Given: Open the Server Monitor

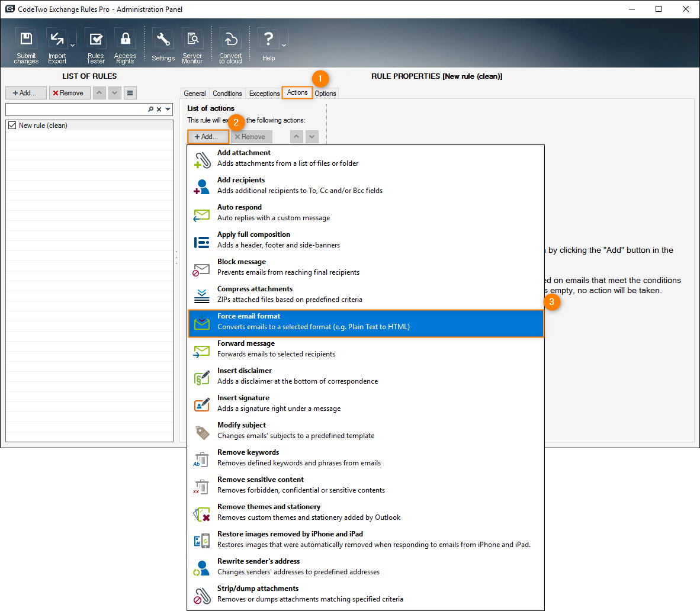Looking at the screenshot, I should coord(192,46).
